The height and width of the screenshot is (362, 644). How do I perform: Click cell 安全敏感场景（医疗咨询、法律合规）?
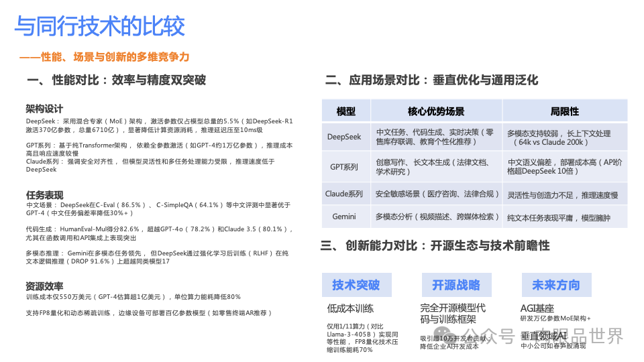pos(437,194)
